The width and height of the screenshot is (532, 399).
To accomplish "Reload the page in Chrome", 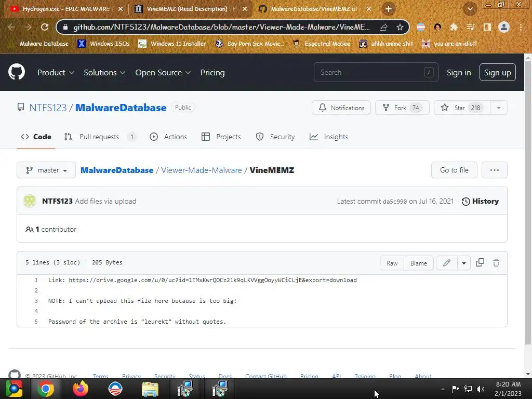I will [45, 27].
